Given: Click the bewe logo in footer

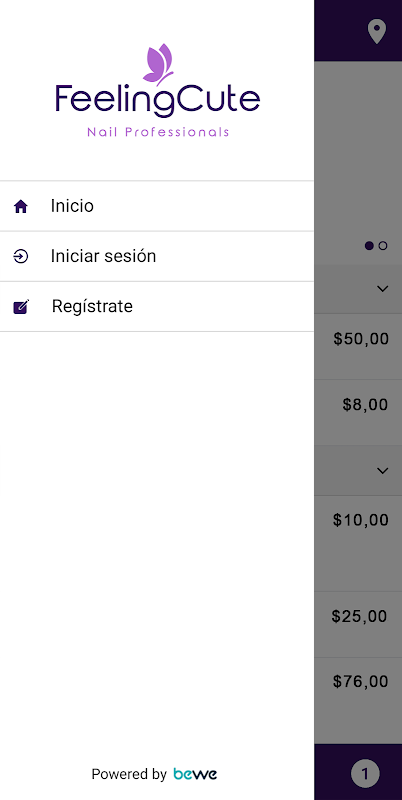Looking at the screenshot, I should coord(195,774).
